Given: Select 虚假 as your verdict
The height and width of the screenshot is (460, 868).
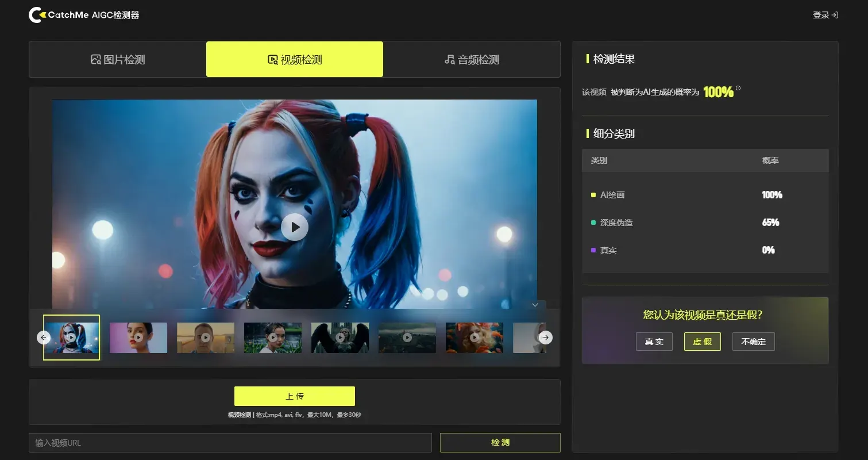Looking at the screenshot, I should click(x=702, y=342).
